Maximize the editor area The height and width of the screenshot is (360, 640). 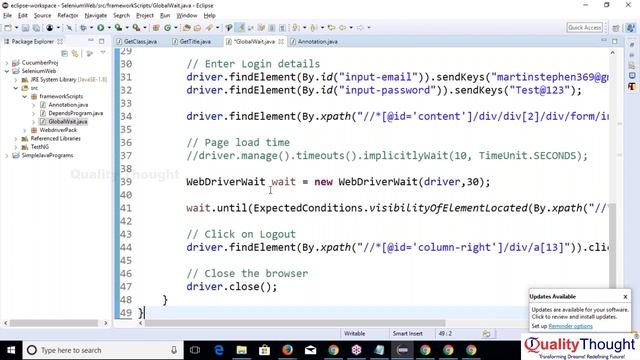[615, 41]
